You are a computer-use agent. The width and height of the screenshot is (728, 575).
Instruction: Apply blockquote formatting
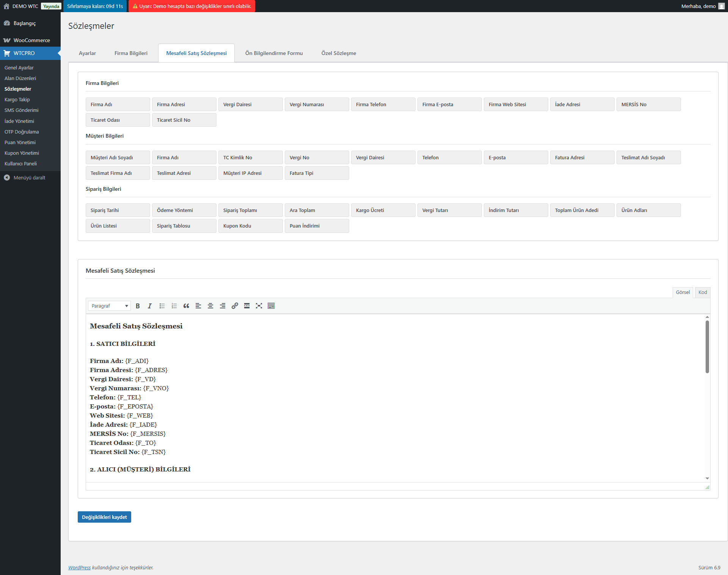point(186,306)
